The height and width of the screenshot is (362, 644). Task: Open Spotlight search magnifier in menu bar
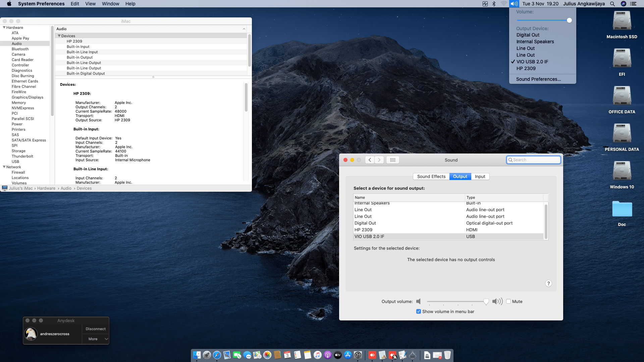point(612,4)
